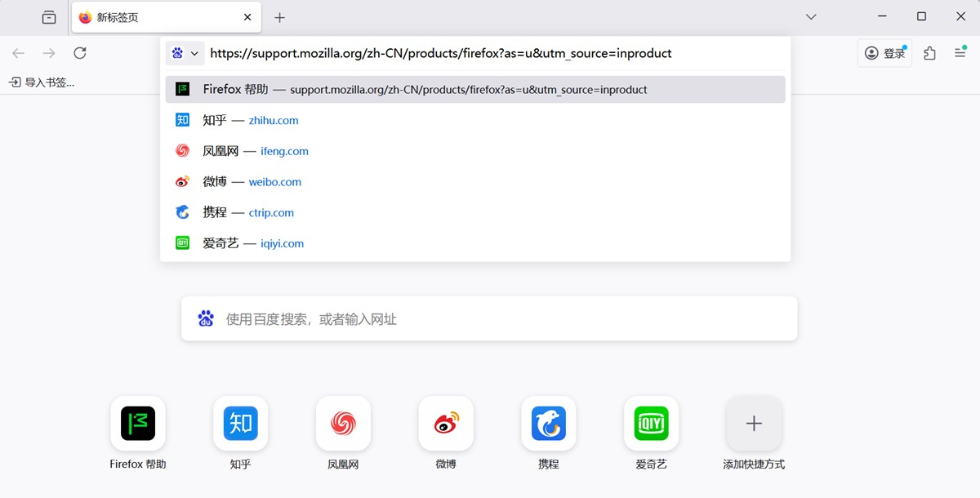Image resolution: width=980 pixels, height=498 pixels.
Task: Navigate back with the back arrow
Action: [18, 52]
